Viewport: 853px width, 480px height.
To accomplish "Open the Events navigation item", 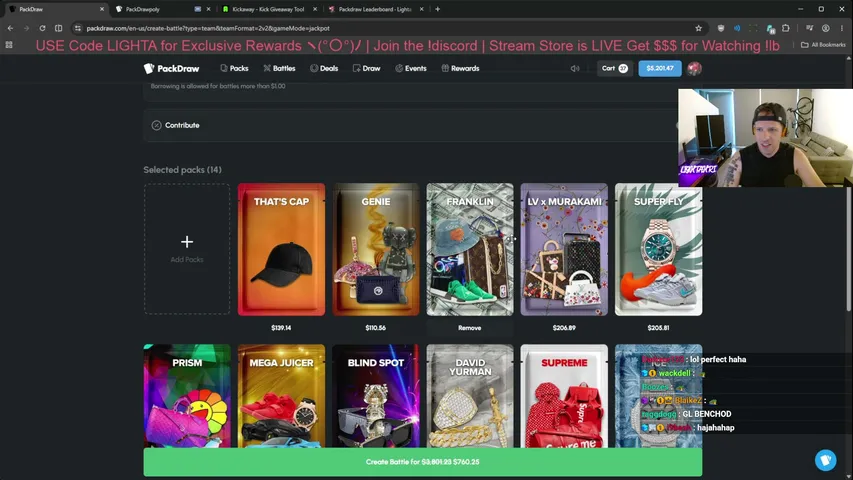I will coord(411,69).
